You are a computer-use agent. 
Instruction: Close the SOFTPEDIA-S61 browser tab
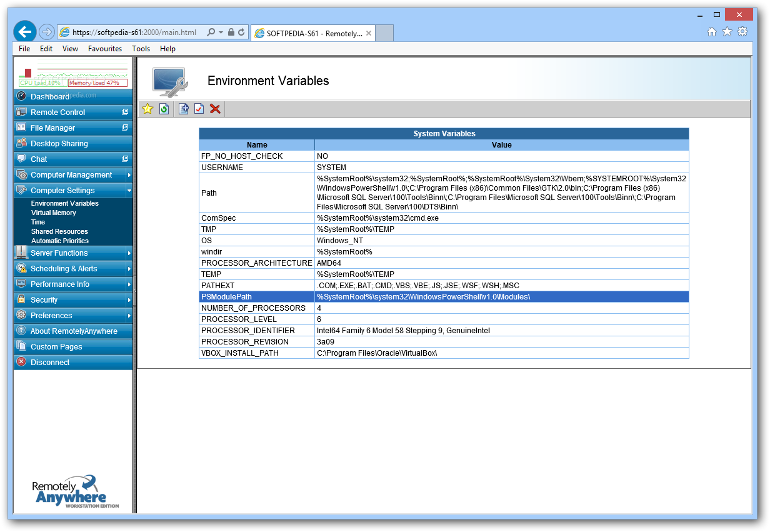coord(369,33)
